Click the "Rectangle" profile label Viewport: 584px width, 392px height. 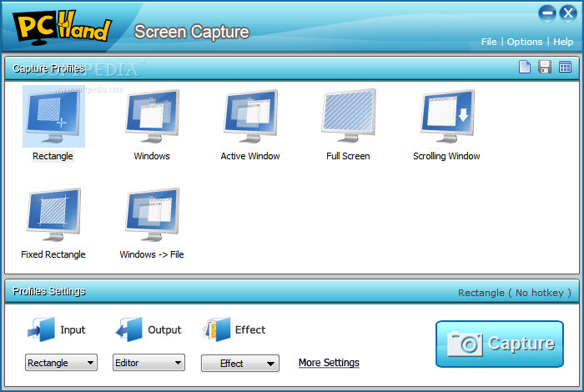pyautogui.click(x=53, y=156)
